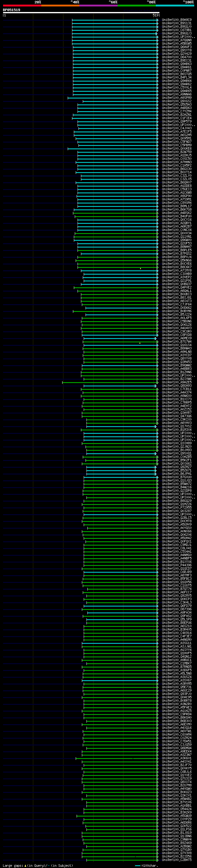197x868 pixels.
Task: Select hit UniRef100_B9S131
Action: coord(177,23)
